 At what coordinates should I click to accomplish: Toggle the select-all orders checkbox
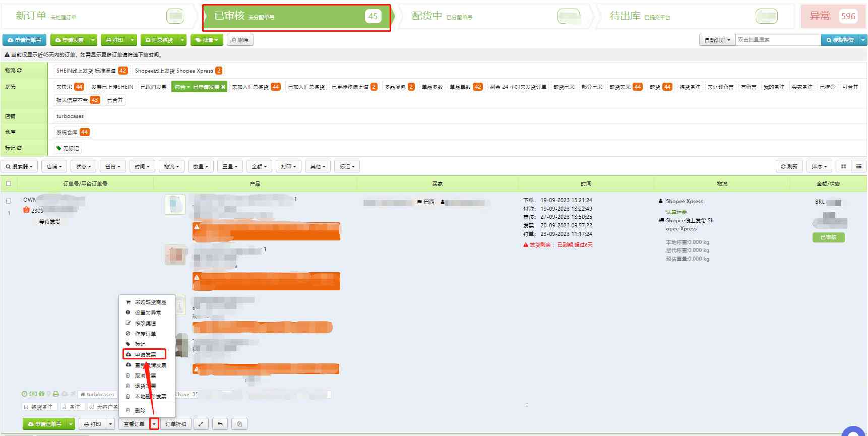point(8,183)
